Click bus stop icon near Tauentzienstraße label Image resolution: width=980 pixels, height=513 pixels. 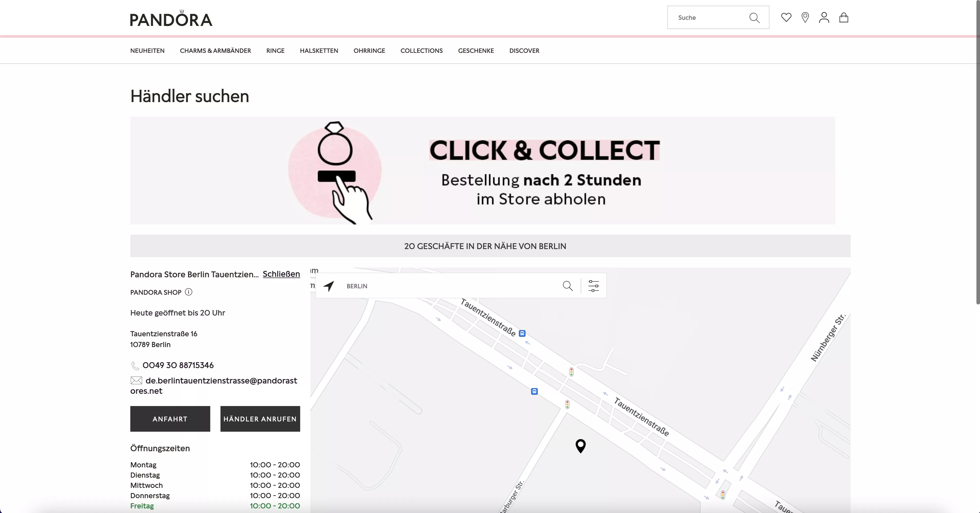click(522, 333)
